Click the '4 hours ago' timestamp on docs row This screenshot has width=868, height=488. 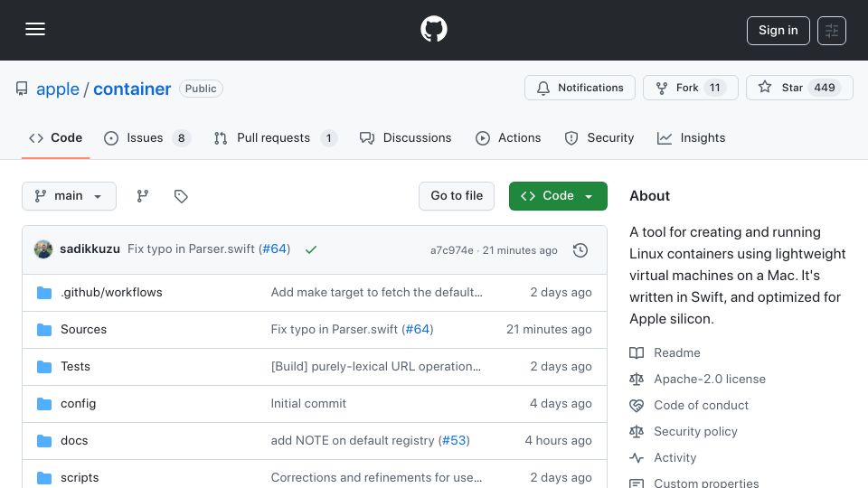coord(558,440)
